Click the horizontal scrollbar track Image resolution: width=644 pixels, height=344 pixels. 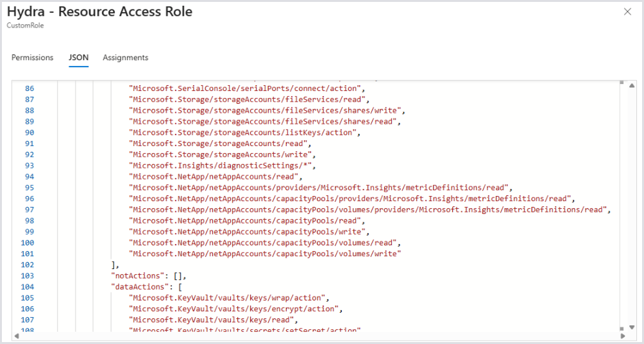[x=321, y=336]
